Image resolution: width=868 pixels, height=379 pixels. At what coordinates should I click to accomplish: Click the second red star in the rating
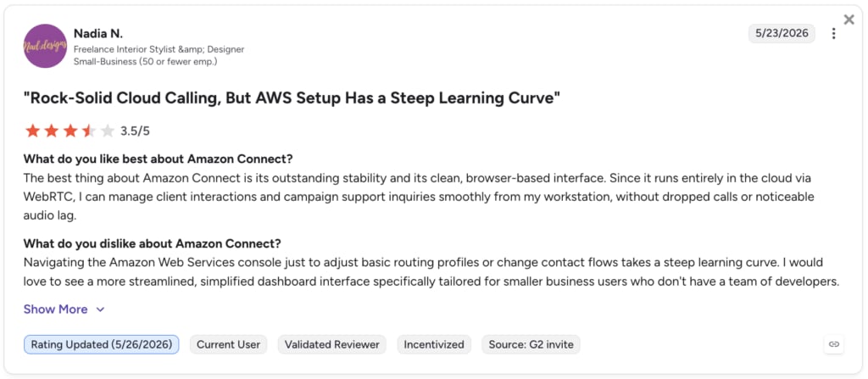[x=52, y=131]
